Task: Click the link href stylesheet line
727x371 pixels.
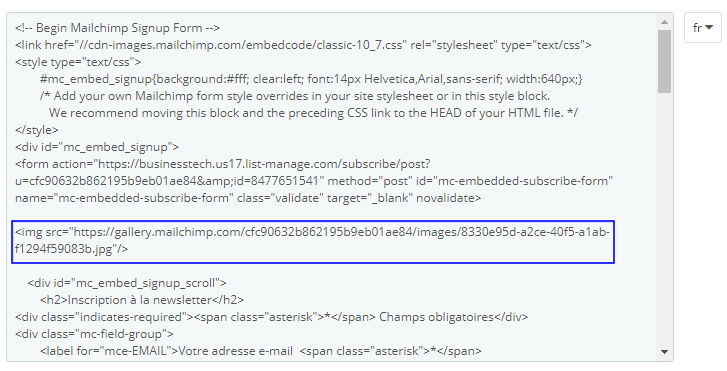Action: tap(303, 45)
